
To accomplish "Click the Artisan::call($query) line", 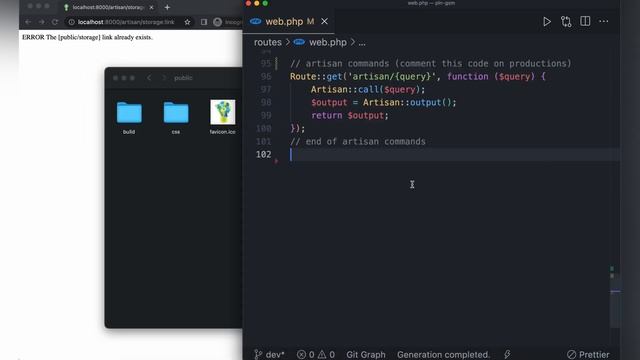I will click(368, 89).
